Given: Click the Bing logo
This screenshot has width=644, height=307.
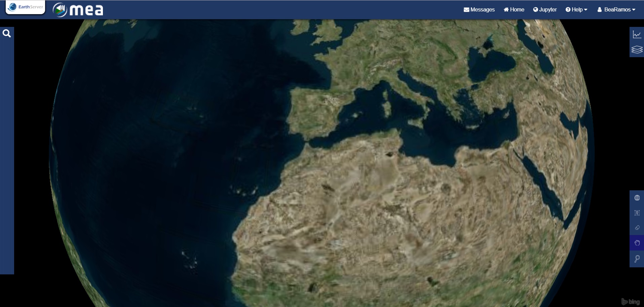Looking at the screenshot, I should click(631, 302).
